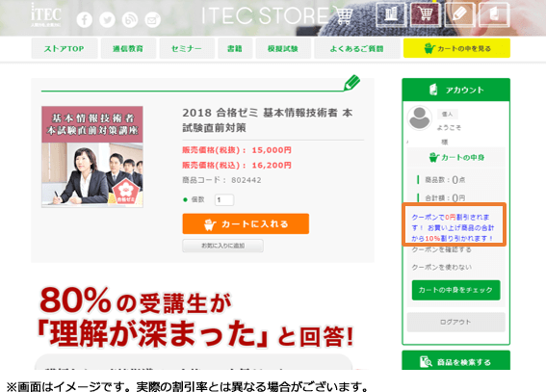Image resolution: width=546 pixels, height=392 pixels.
Task: Open the RSS feed icon
Action: coord(130,20)
